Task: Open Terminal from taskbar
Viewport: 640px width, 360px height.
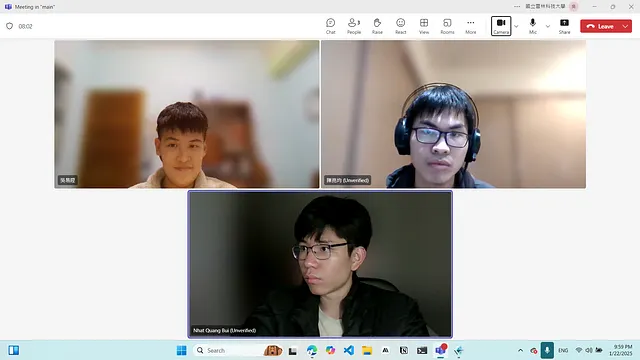Action: pyautogui.click(x=422, y=350)
